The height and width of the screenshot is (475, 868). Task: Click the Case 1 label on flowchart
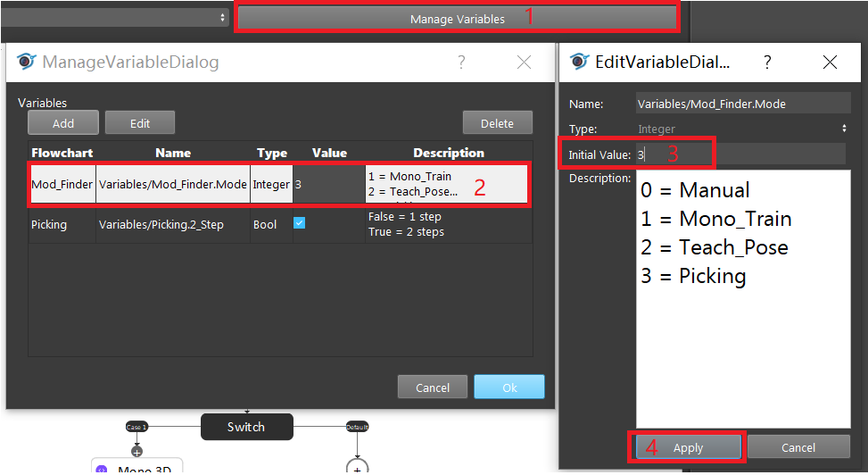[136, 427]
